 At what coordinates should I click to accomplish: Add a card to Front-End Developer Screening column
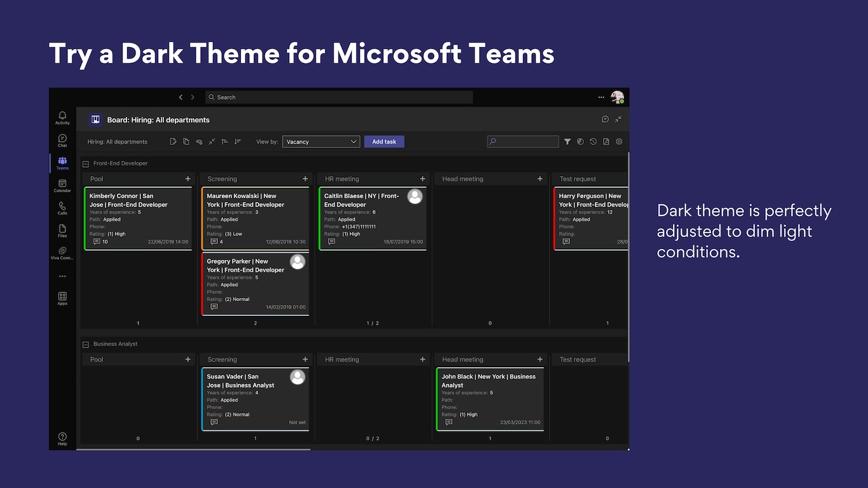tap(305, 179)
